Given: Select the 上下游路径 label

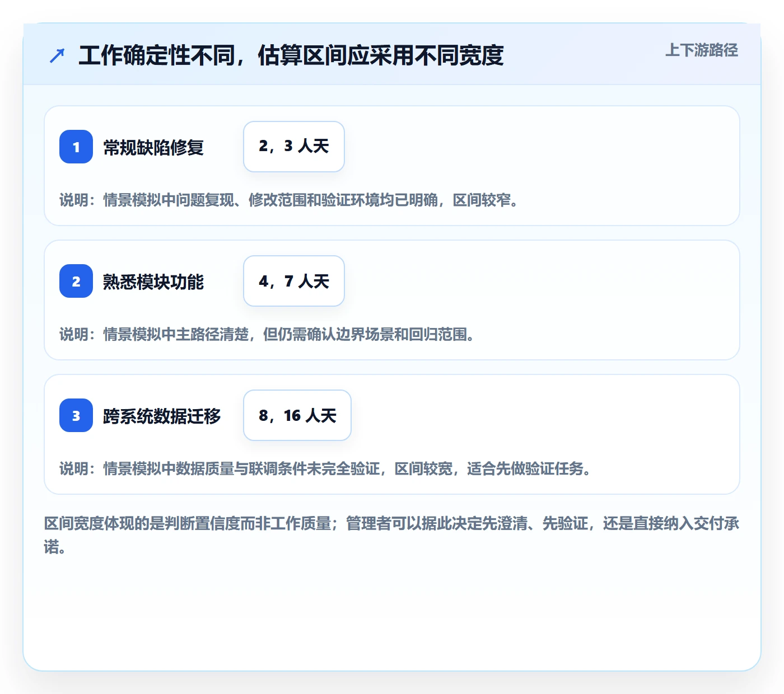Looking at the screenshot, I should pos(702,50).
